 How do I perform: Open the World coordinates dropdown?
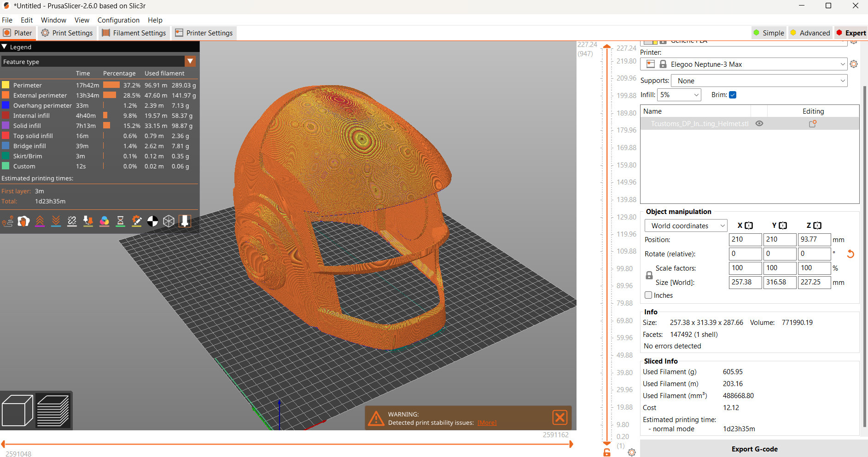click(685, 226)
